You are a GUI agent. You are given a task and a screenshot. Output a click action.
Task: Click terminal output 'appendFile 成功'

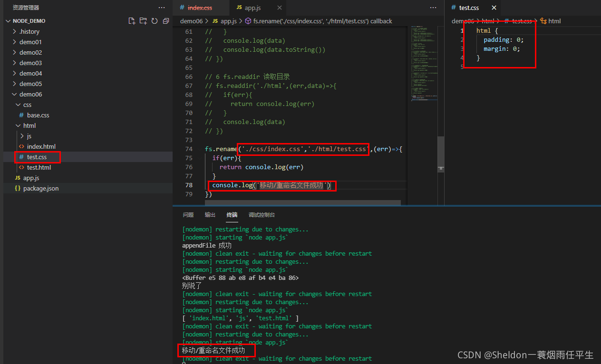pos(207,246)
